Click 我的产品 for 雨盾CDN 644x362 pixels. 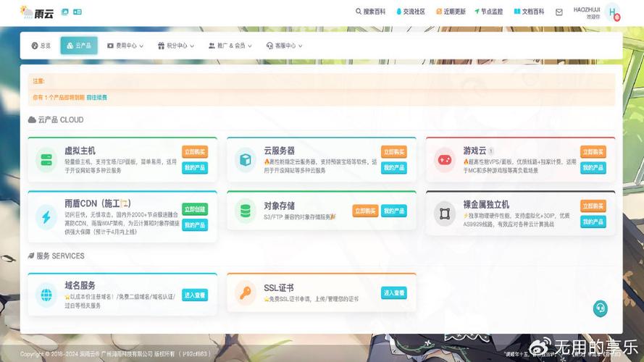[x=195, y=225]
